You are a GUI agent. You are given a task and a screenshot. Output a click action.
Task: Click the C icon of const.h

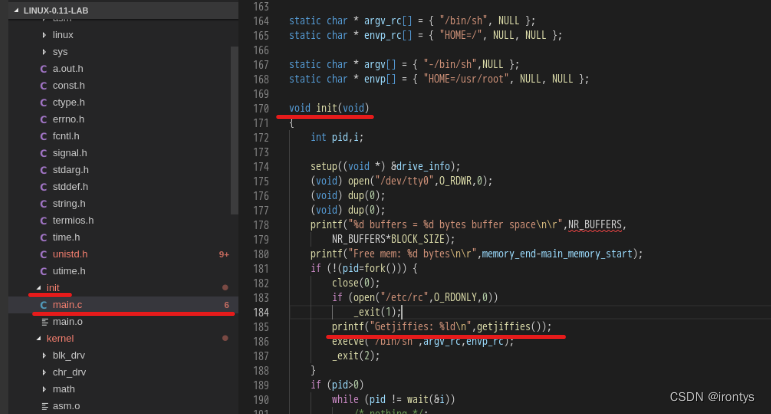click(x=44, y=86)
